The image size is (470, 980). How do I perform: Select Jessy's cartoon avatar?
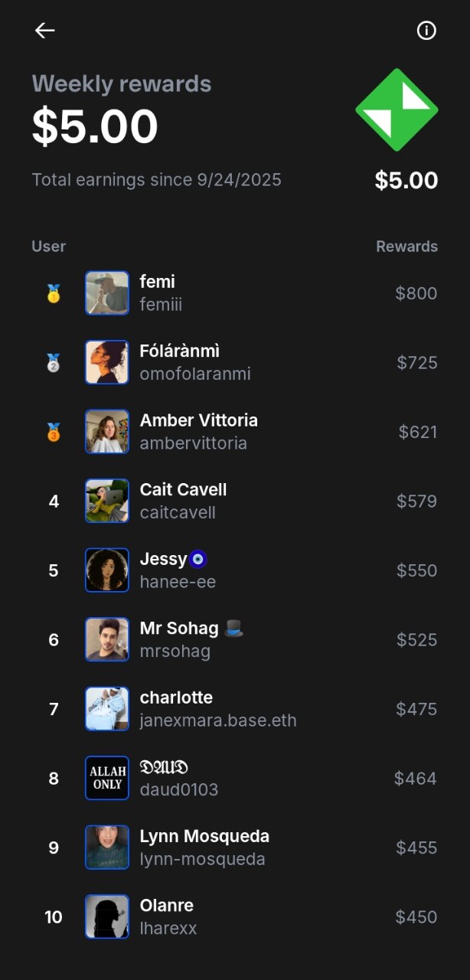pyautogui.click(x=107, y=570)
